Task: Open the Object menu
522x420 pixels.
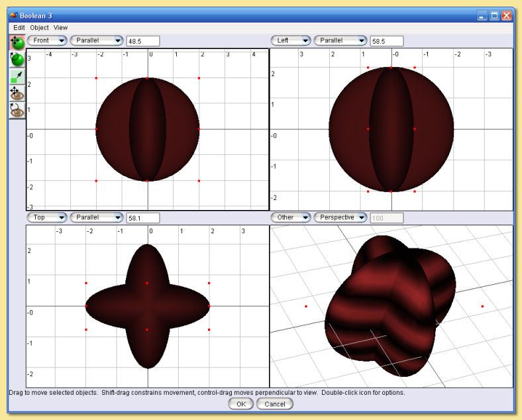Action: pos(39,28)
